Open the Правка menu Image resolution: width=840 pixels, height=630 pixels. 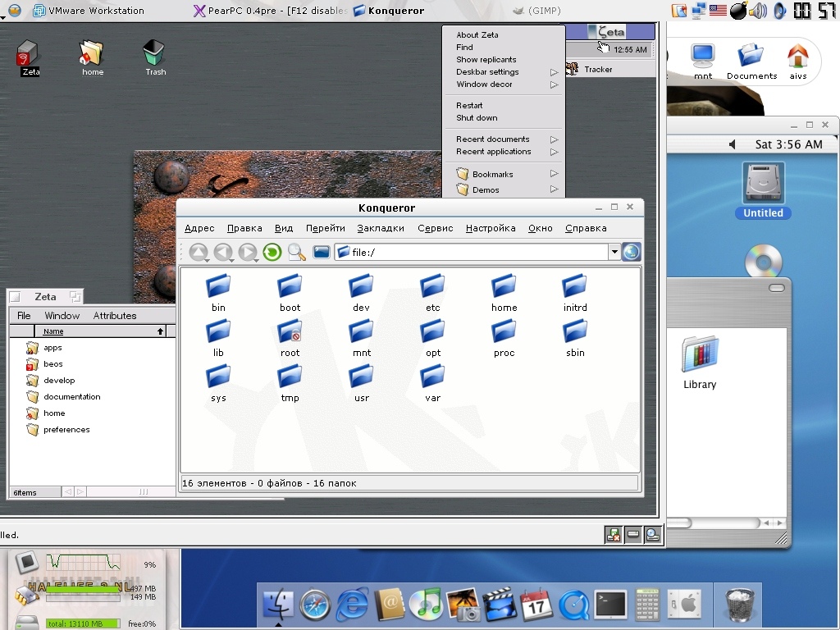click(244, 228)
